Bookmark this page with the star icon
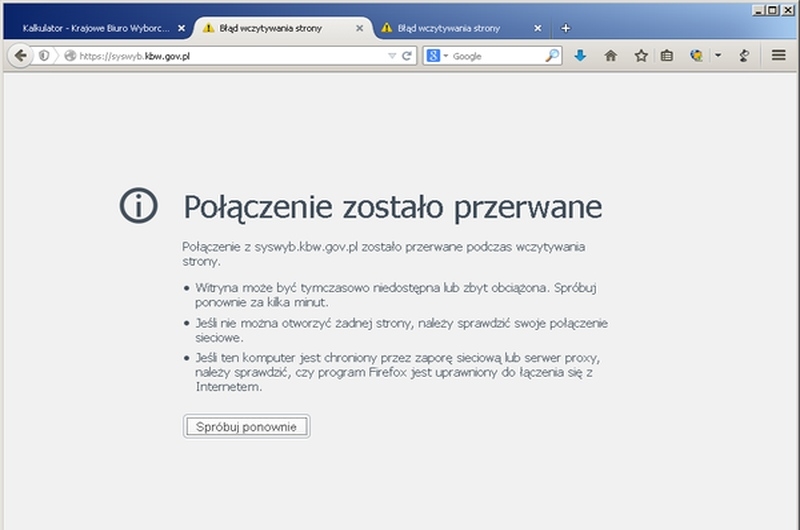Viewport: 800px width, 530px height. [641, 56]
